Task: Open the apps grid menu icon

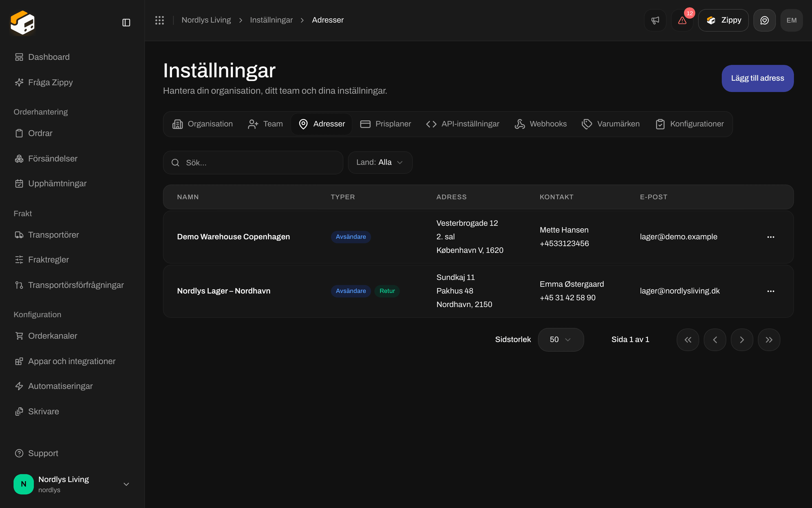Action: [x=159, y=20]
